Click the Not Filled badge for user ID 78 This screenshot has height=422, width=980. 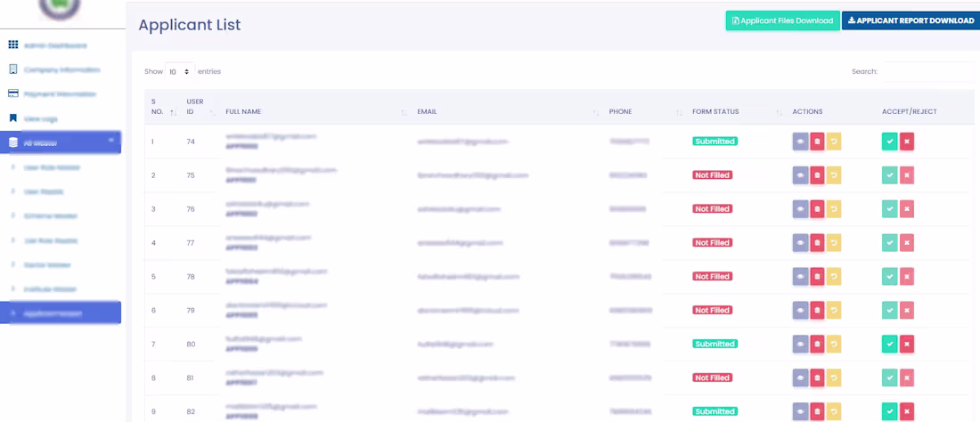[x=712, y=277]
